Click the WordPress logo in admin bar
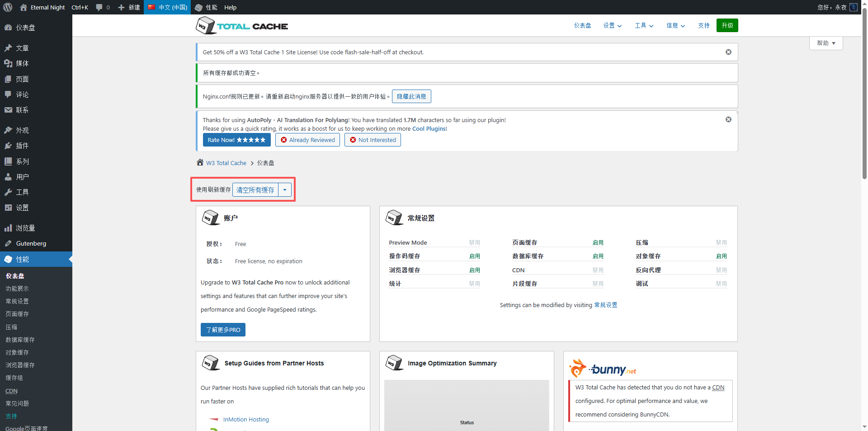868x431 pixels. tap(8, 7)
